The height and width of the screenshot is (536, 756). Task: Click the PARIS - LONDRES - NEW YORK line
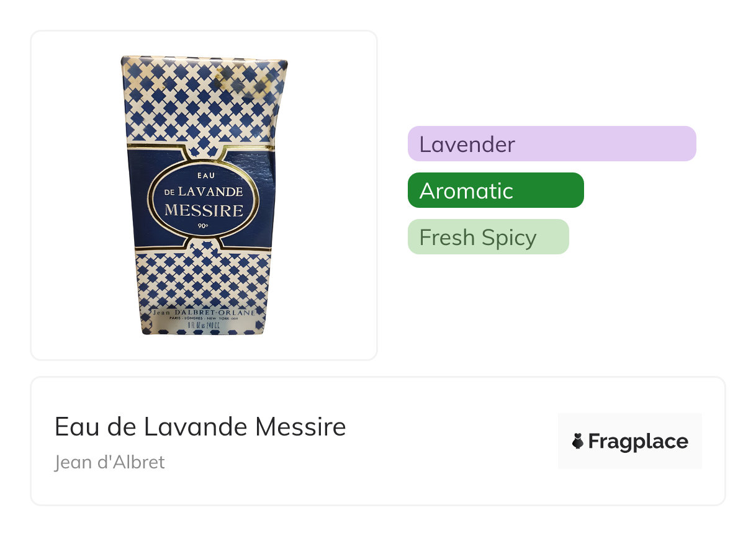tap(204, 318)
